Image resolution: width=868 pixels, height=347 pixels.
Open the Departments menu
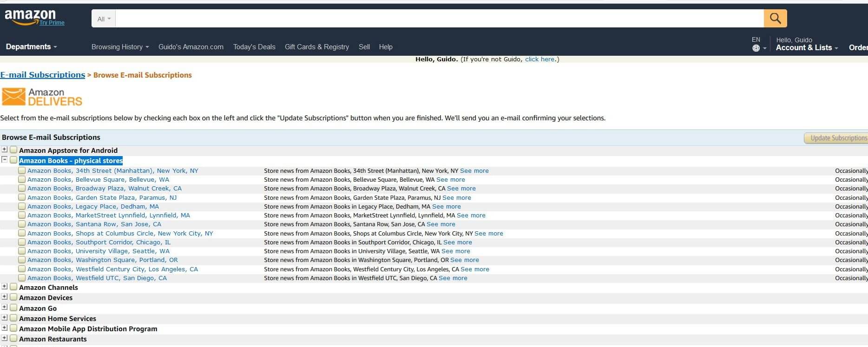tap(31, 46)
